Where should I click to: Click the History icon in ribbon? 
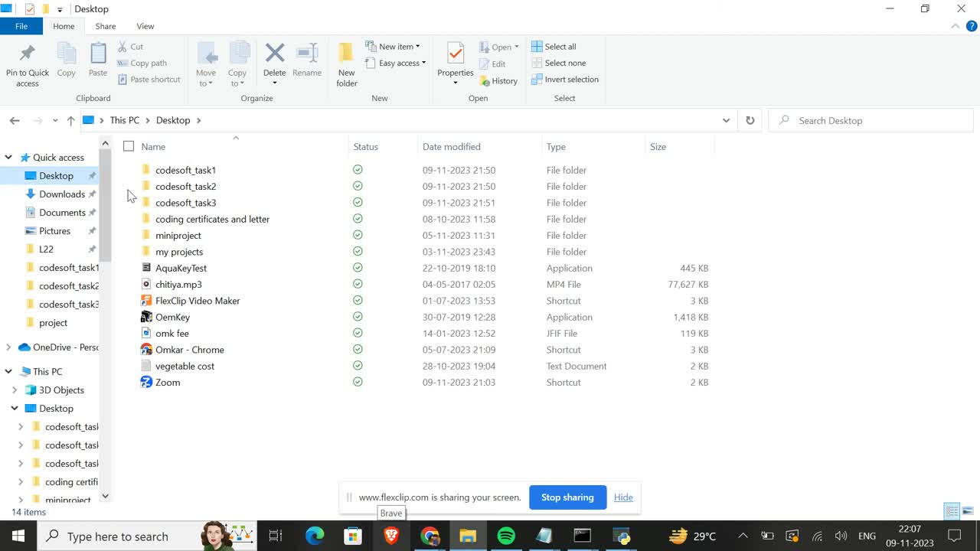498,81
